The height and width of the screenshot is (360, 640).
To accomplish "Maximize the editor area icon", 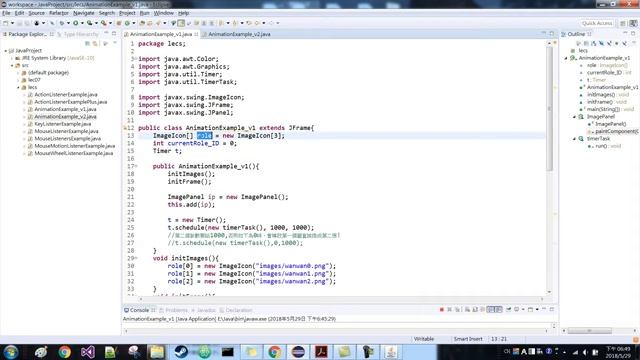I will 552,34.
